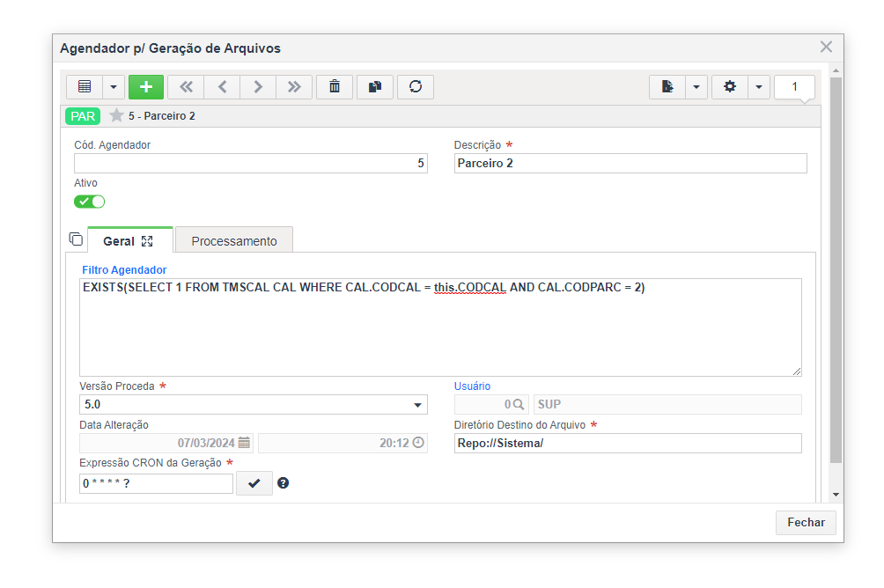This screenshot has height=588, width=884.
Task: Click scrollbar up arrow
Action: pos(836,71)
